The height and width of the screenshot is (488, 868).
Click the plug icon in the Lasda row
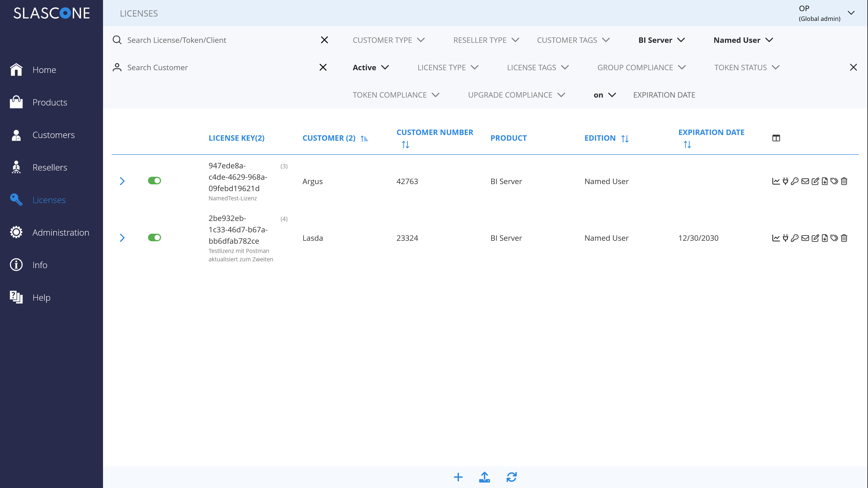tap(785, 238)
